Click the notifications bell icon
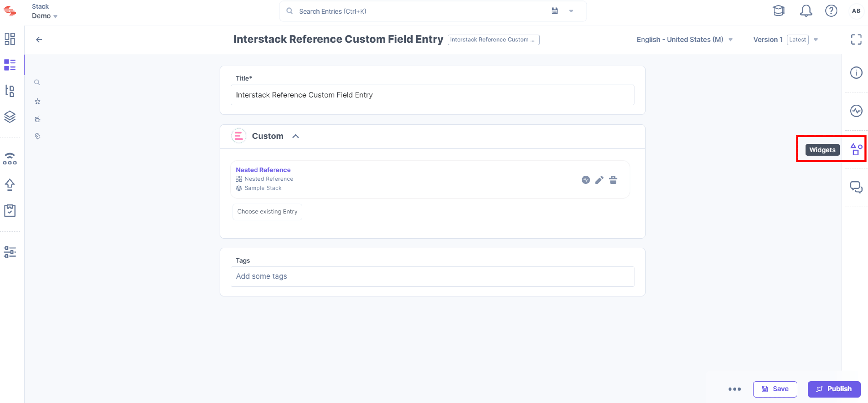868x403 pixels. pyautogui.click(x=806, y=11)
